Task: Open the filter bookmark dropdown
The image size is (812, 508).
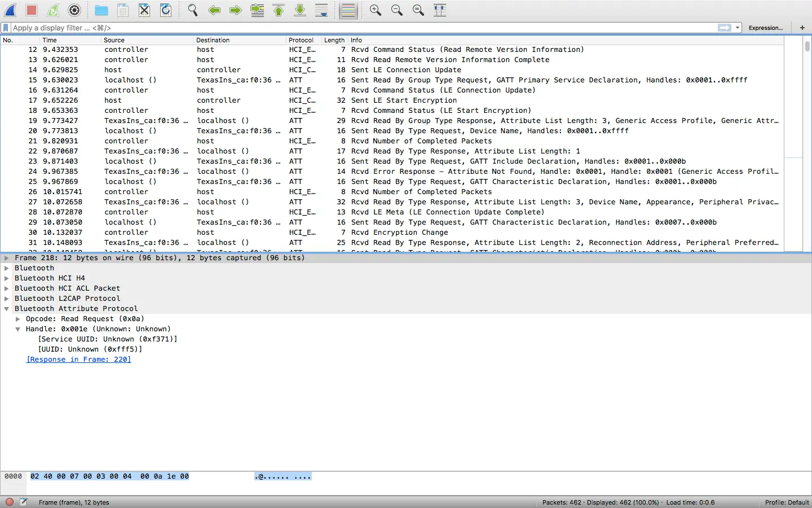Action: 6,27
